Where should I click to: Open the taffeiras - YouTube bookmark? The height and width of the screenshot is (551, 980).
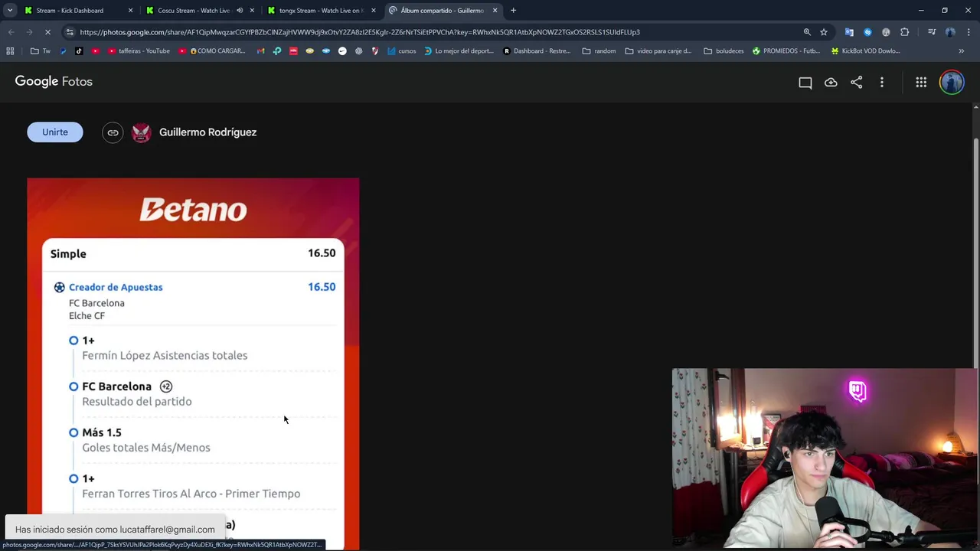(x=139, y=51)
